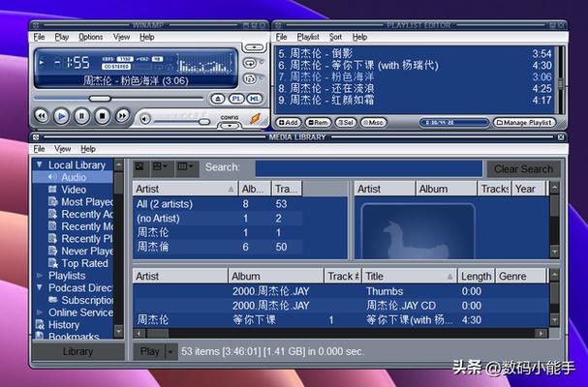
Task: Click the eject/open file button
Action: 218,99
